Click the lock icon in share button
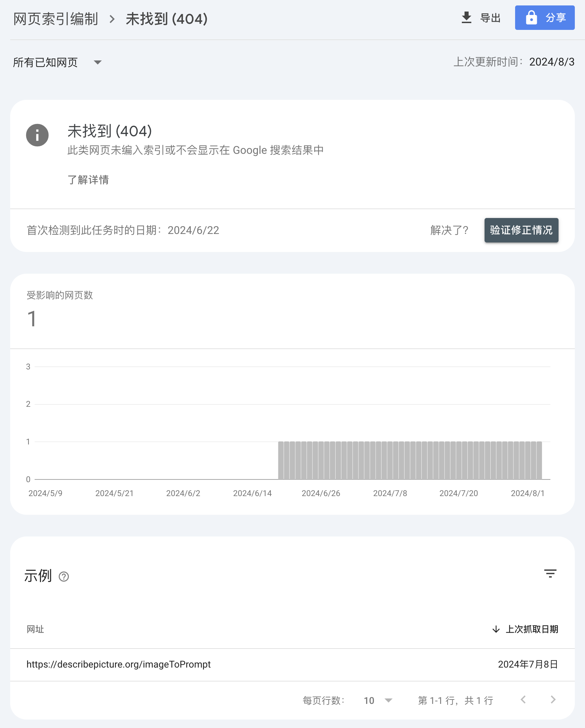This screenshot has height=728, width=585. [x=531, y=17]
